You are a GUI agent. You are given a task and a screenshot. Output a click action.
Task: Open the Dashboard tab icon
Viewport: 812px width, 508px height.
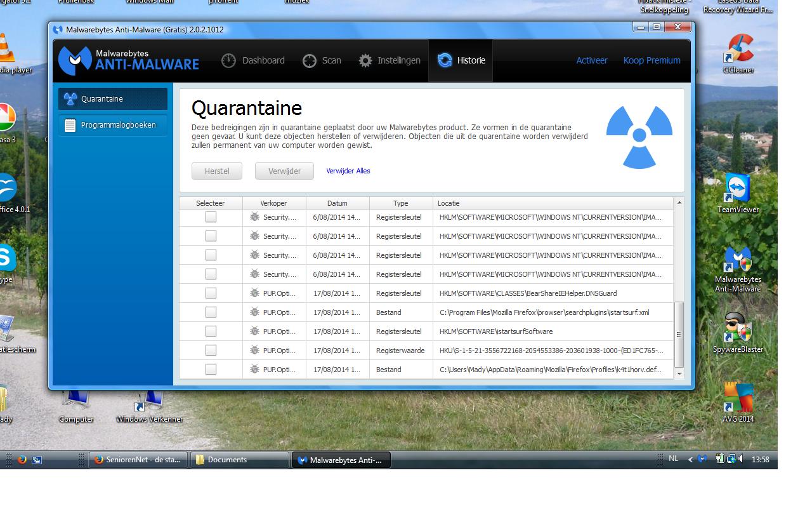point(228,61)
